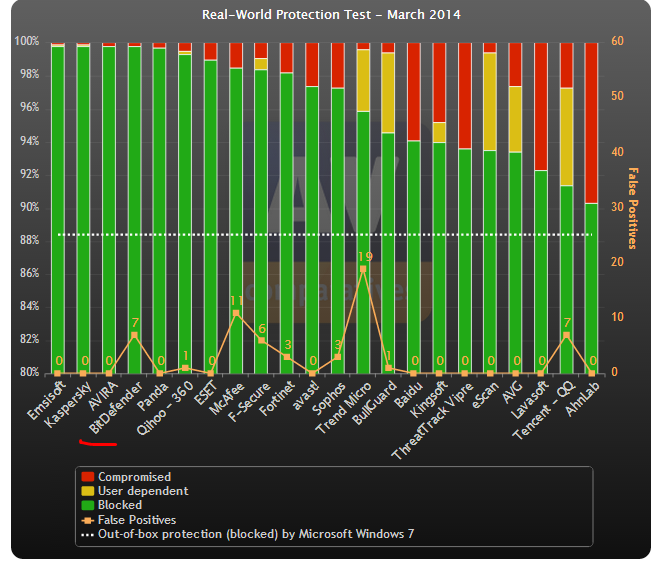Click the User dependent legend label
The height and width of the screenshot is (563, 663).
coord(143,491)
